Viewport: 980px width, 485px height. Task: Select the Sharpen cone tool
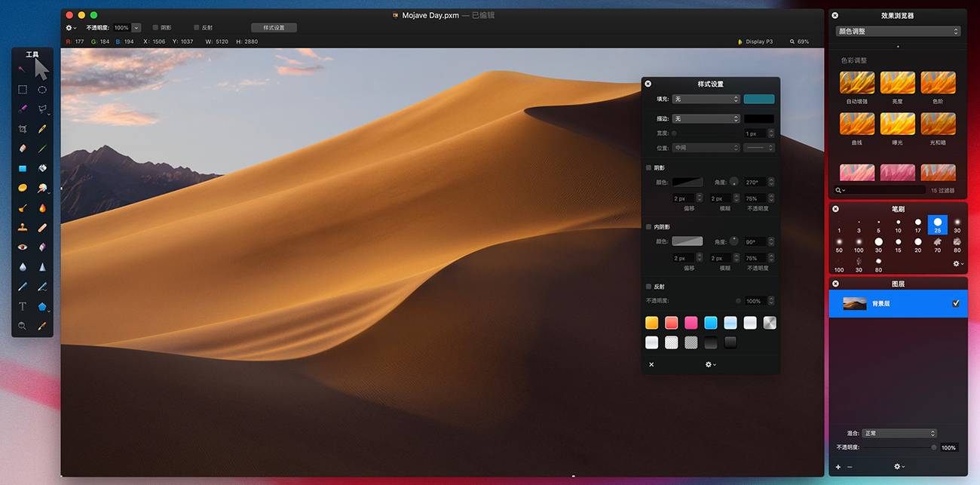42,267
